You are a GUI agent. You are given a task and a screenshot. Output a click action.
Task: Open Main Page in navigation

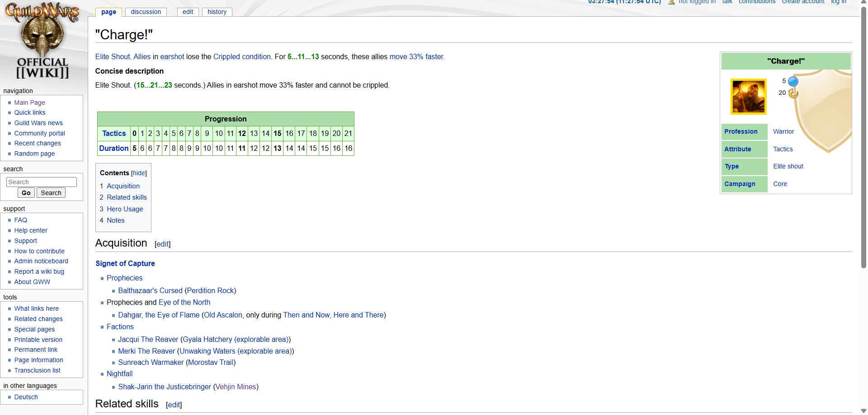29,103
